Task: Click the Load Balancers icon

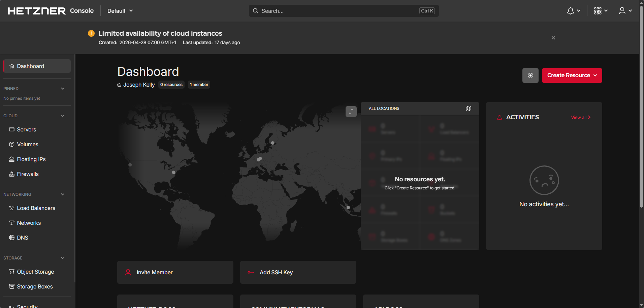Action: [12, 208]
